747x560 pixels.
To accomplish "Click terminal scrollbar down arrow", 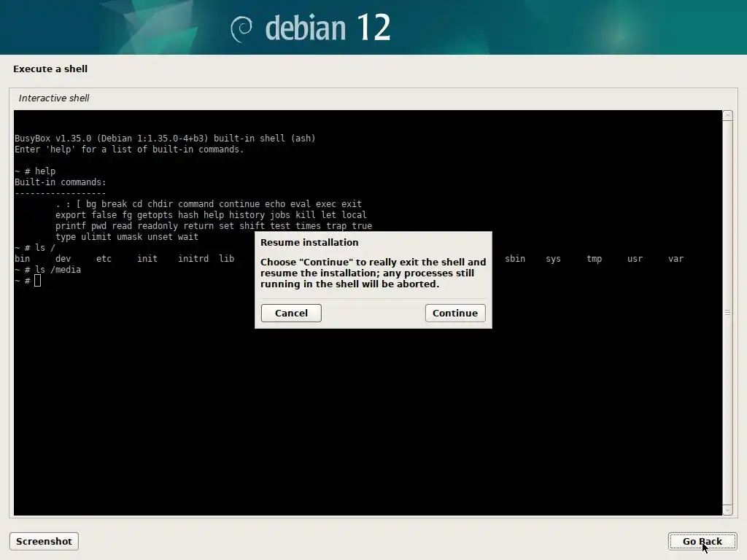I will point(727,510).
